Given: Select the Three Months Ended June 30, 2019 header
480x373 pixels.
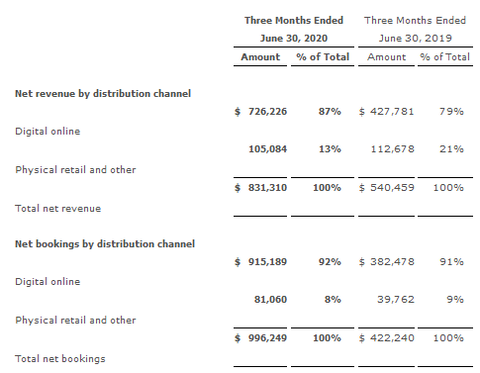Looking at the screenshot, I should tap(415, 29).
